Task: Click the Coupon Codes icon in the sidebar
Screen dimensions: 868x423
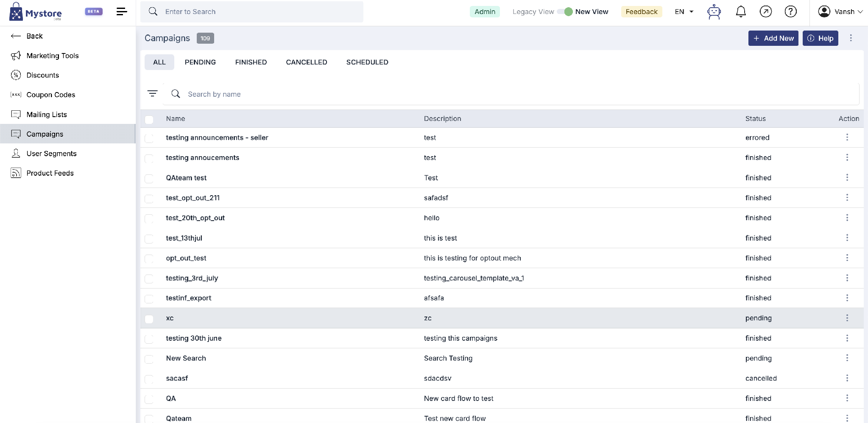Action: [x=16, y=95]
